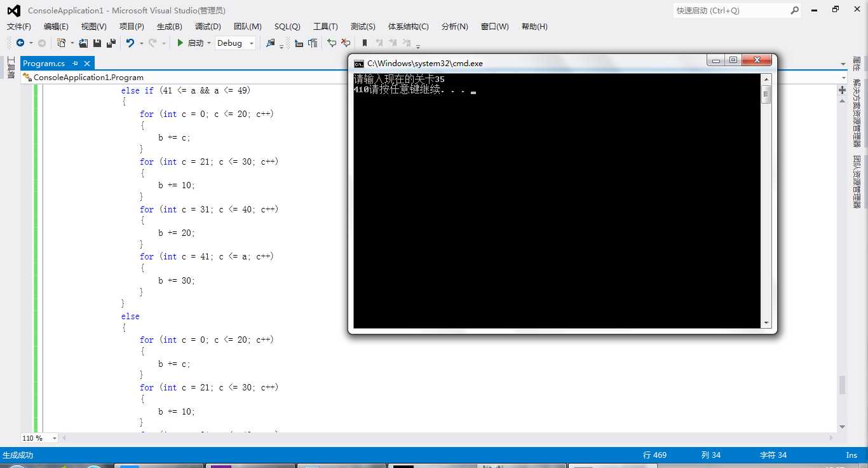
Task: Open the 调试(D) menu
Action: click(208, 26)
